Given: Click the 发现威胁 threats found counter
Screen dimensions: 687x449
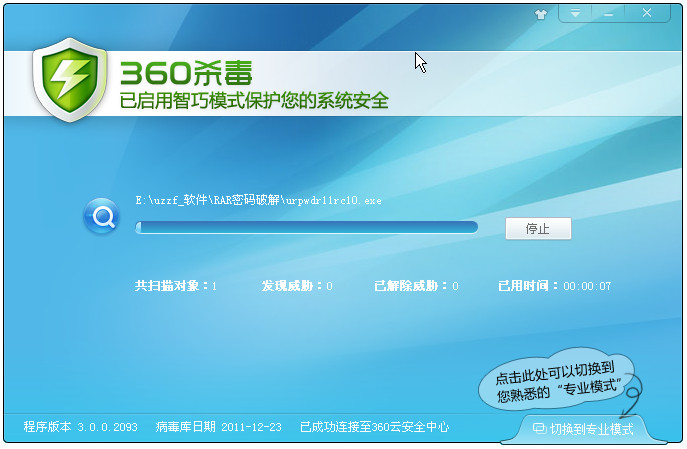Looking at the screenshot, I should [x=297, y=286].
